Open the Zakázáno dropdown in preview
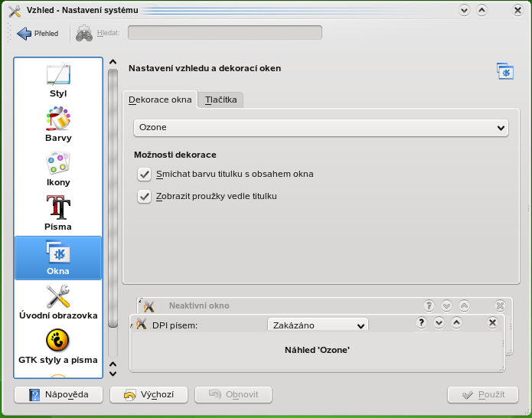Viewport: 532px width, 418px height. point(318,325)
